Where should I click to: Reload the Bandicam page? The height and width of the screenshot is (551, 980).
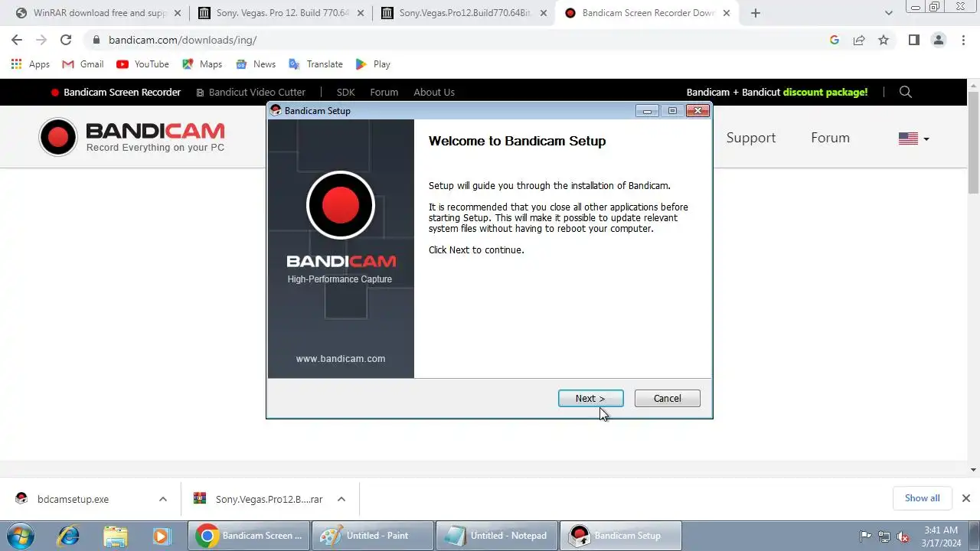click(66, 40)
